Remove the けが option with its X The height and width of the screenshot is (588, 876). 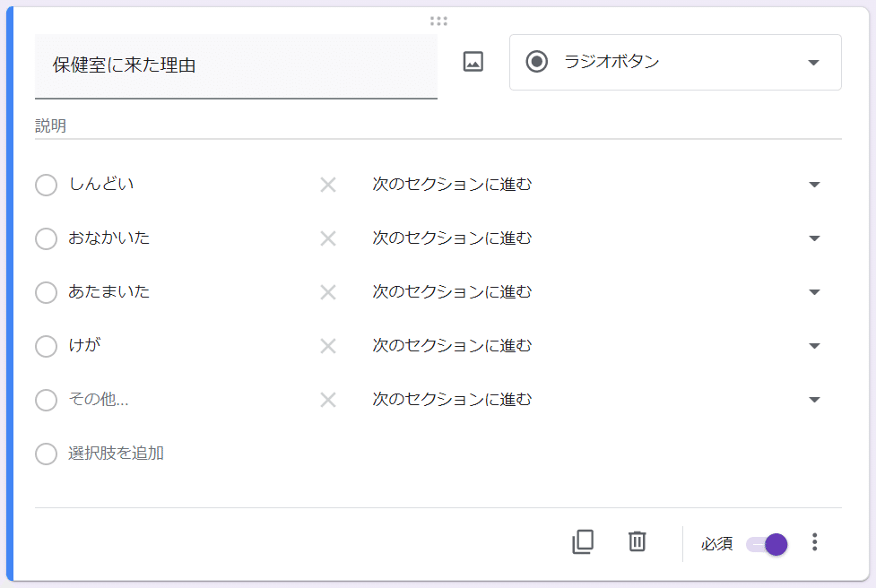point(328,346)
